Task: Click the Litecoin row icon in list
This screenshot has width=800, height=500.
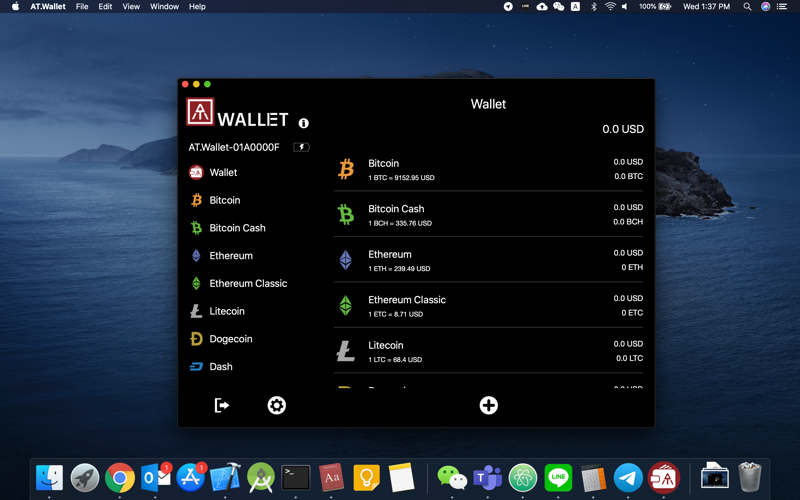Action: [345, 351]
